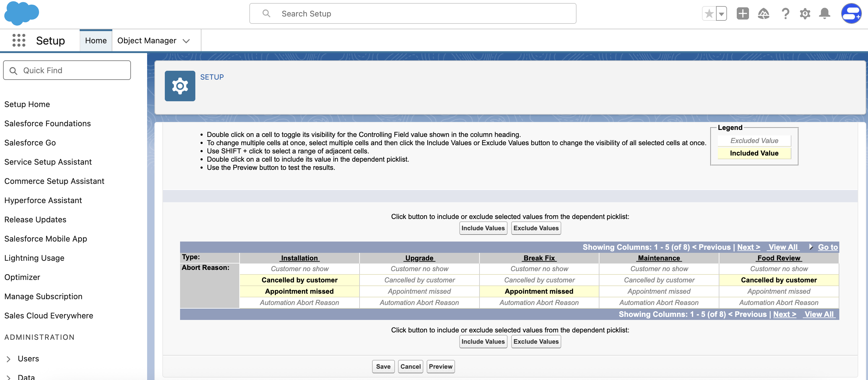Open the notifications bell
Viewport: 868px width, 380px height.
point(825,14)
